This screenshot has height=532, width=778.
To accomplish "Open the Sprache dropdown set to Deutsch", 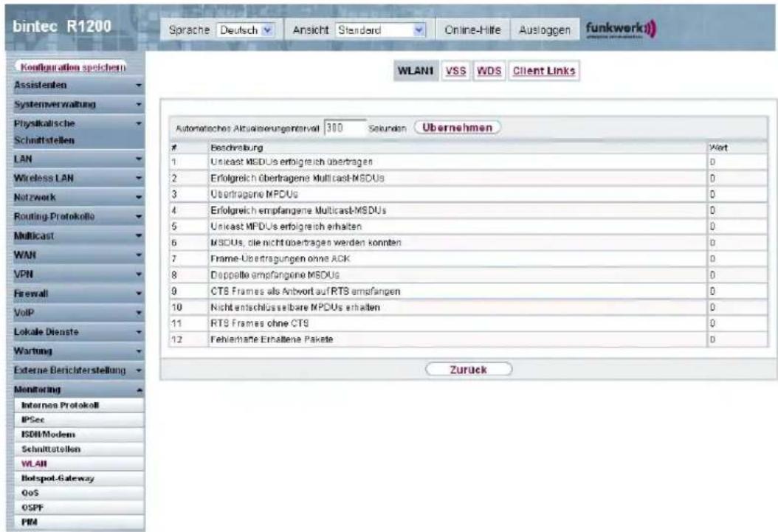I will (245, 30).
